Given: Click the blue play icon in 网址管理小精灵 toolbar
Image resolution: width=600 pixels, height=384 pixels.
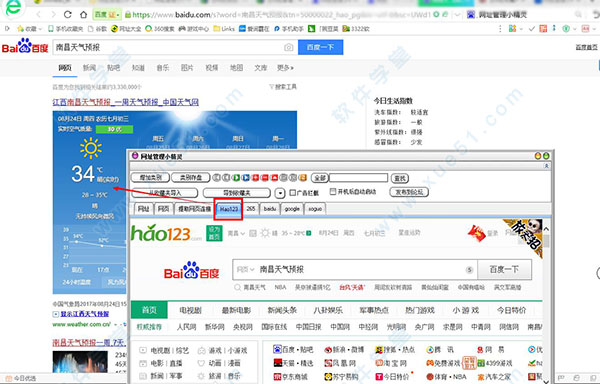Looking at the screenshot, I should [246, 177].
